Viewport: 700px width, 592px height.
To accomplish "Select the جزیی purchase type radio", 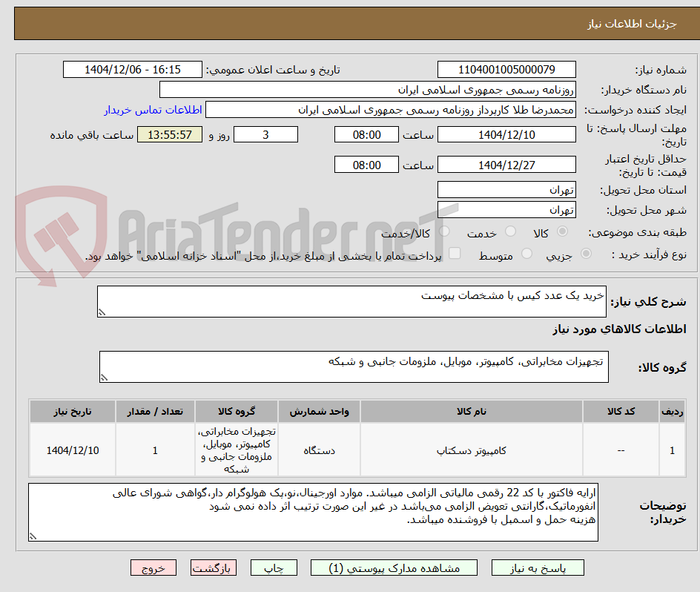I will 586,253.
